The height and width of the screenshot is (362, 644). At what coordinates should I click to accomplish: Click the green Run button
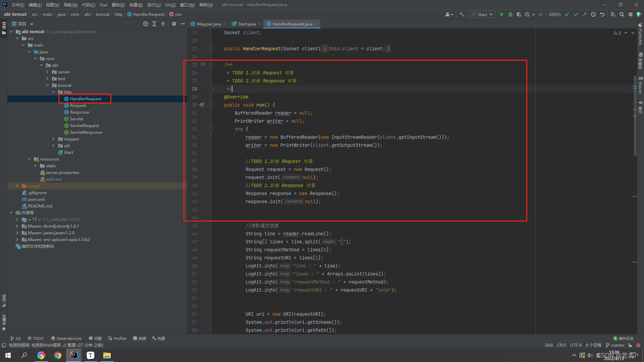click(x=502, y=14)
